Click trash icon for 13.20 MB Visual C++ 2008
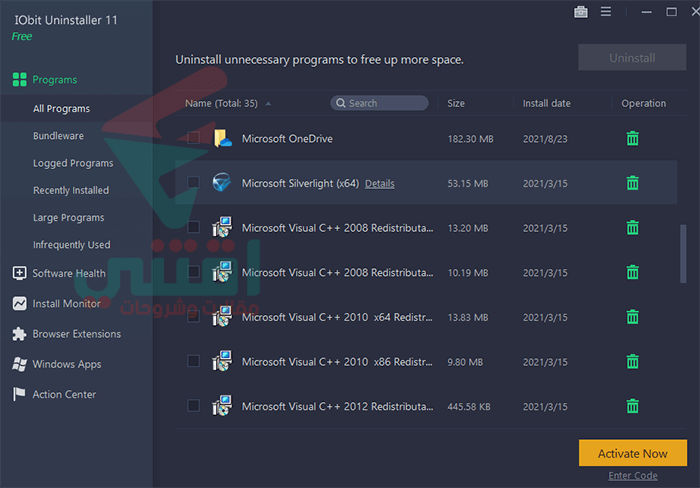Viewport: 700px width, 488px height. tap(633, 228)
